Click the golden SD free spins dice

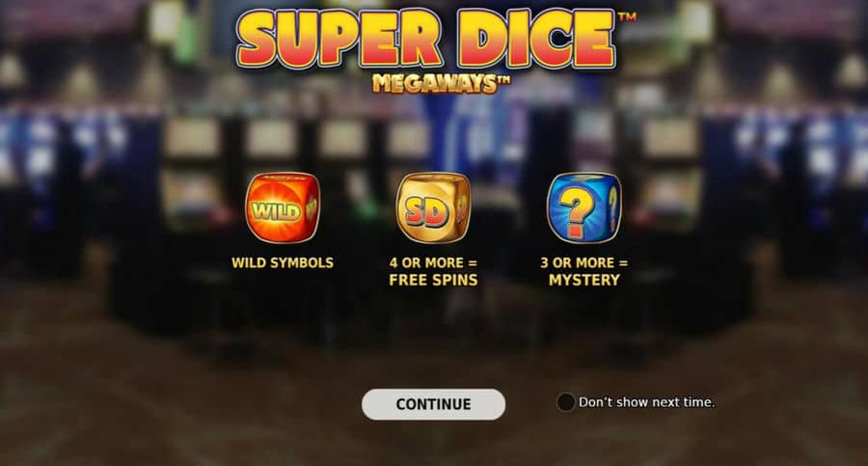point(433,207)
